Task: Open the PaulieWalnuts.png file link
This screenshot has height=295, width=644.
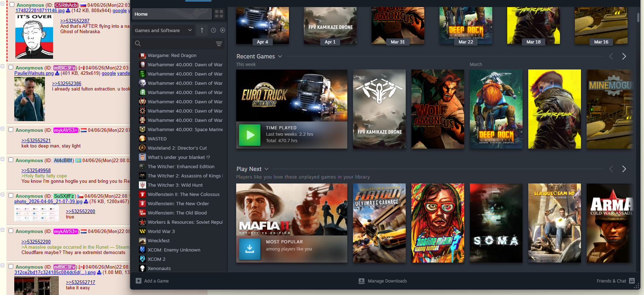Action: point(34,73)
